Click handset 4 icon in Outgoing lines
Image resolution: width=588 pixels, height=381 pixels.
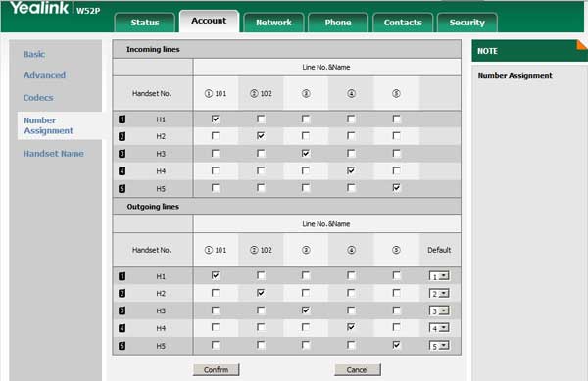(x=122, y=328)
